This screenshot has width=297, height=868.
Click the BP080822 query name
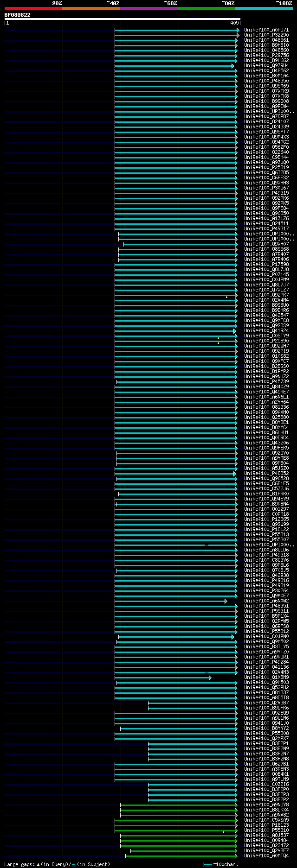[x=18, y=15]
